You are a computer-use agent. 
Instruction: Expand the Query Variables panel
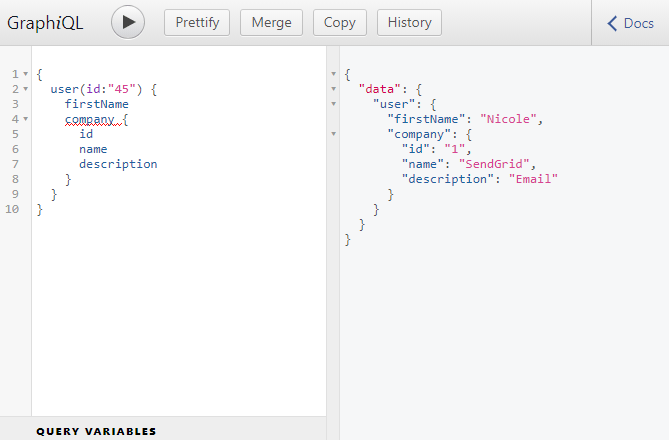pos(96,431)
